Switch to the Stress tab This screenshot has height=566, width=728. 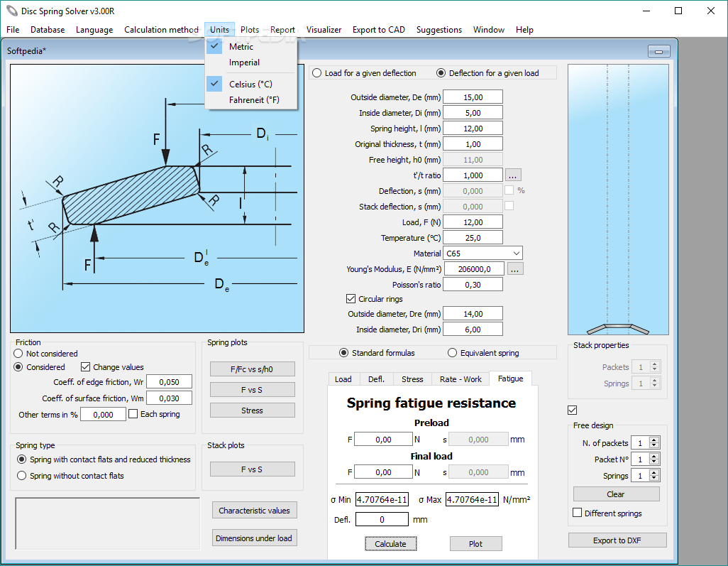tap(412, 379)
